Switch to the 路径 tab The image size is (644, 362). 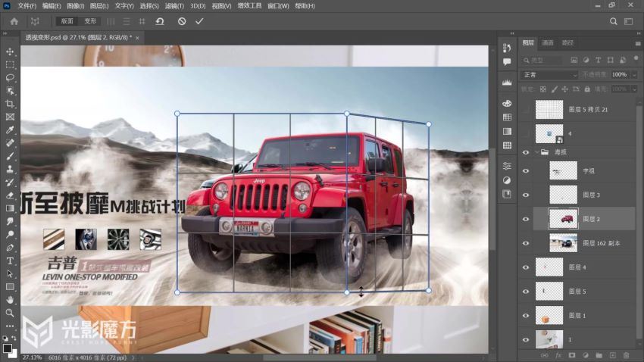(x=567, y=42)
